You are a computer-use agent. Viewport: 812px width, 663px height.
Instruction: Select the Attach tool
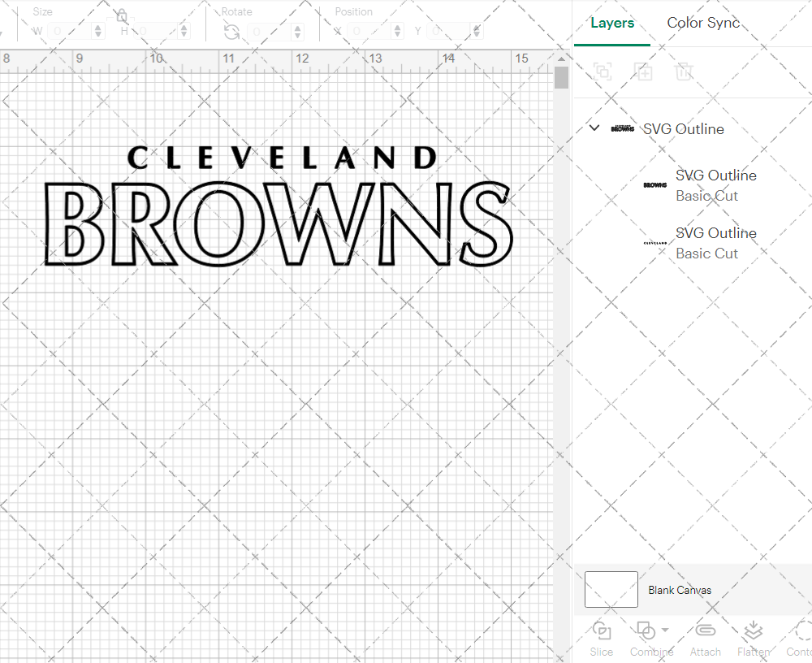tap(705, 632)
